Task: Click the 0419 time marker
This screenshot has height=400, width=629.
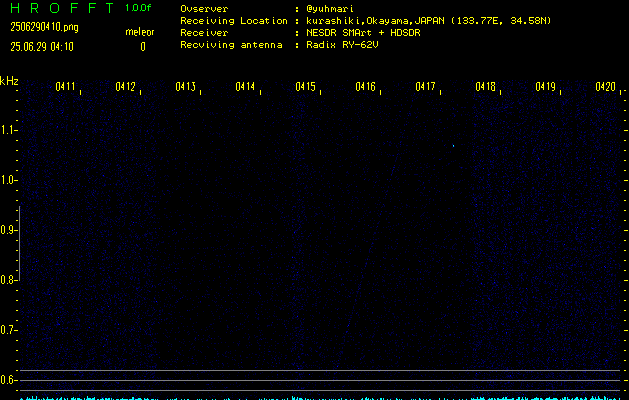Action: 545,87
